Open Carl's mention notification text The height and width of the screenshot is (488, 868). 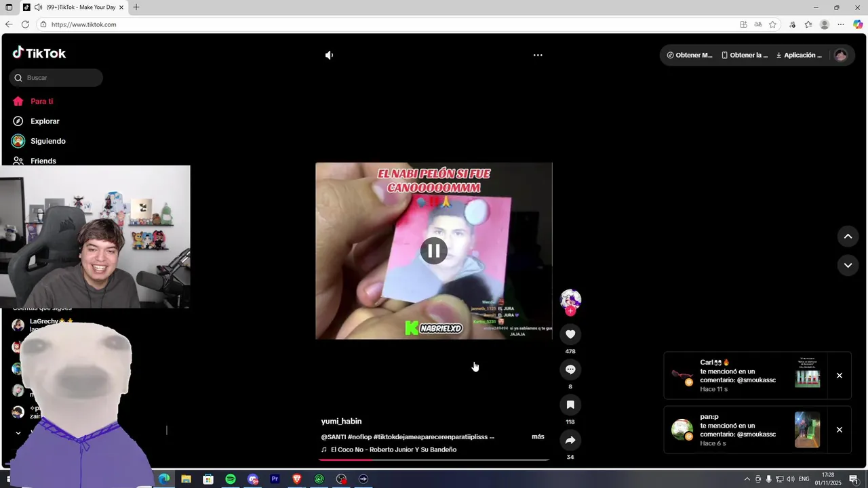(x=738, y=375)
